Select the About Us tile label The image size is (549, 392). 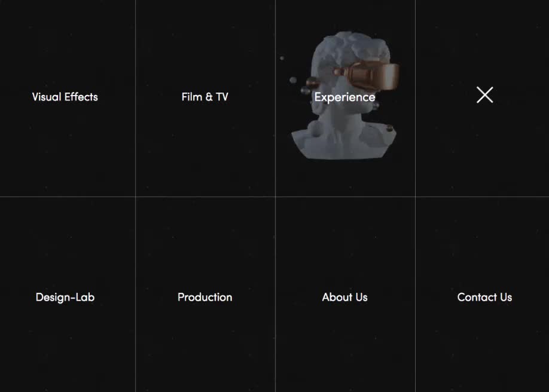click(345, 297)
